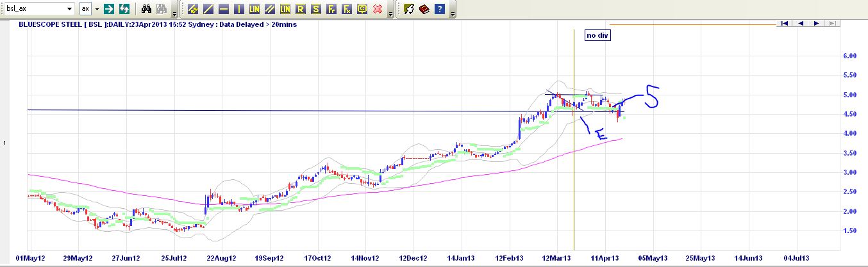Screen dimensions: 868x267
Task: Open the blue question mark help icon
Action: (439, 9)
